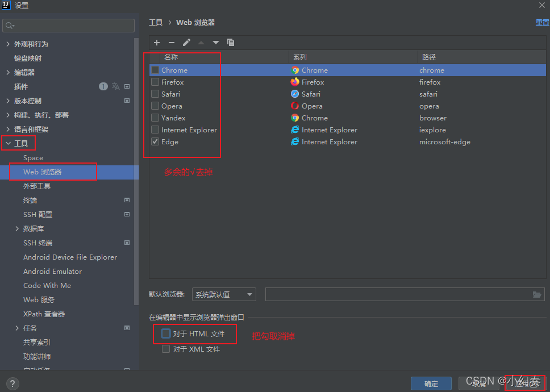Click Internet Explorer icon in iexplore row

click(x=295, y=130)
